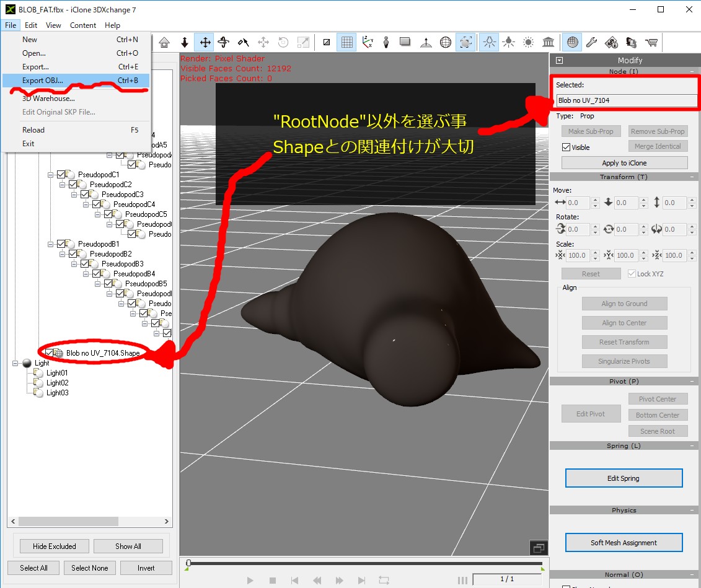Viewport: 701px width, 588px height.
Task: Click the Invert button
Action: coord(146,568)
